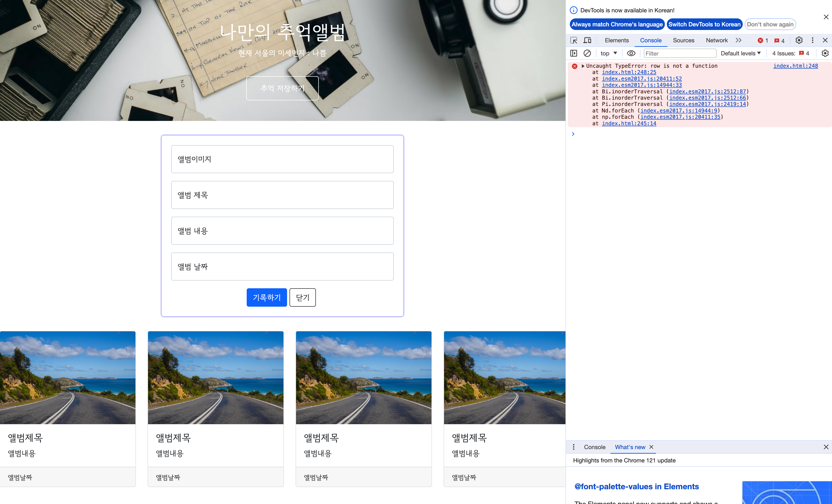Expand the Uncaught TypeError stack trace
This screenshot has width=832, height=504.
point(583,66)
